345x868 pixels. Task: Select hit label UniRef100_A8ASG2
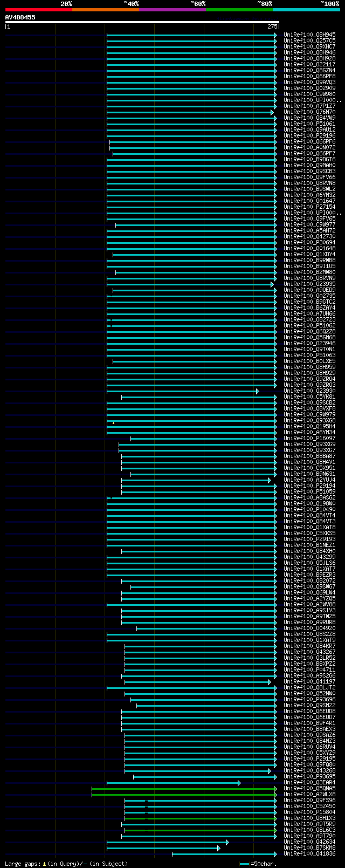[309, 498]
